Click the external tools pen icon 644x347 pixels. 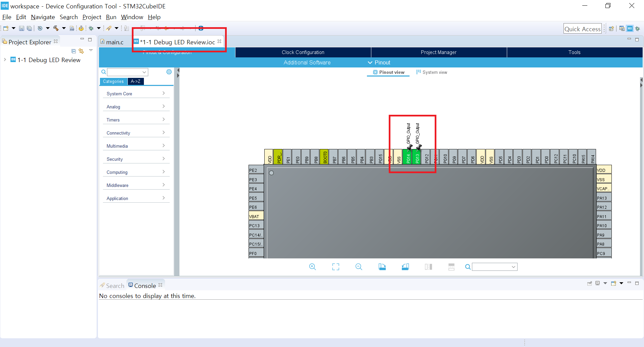[x=109, y=29]
